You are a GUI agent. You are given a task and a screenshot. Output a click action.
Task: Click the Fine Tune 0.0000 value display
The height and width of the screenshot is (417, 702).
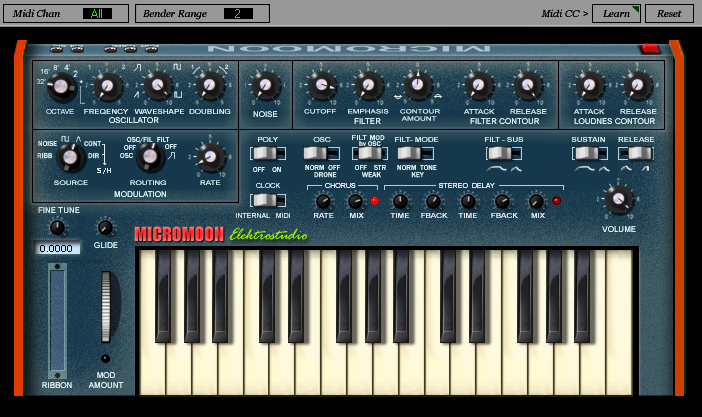tap(56, 248)
